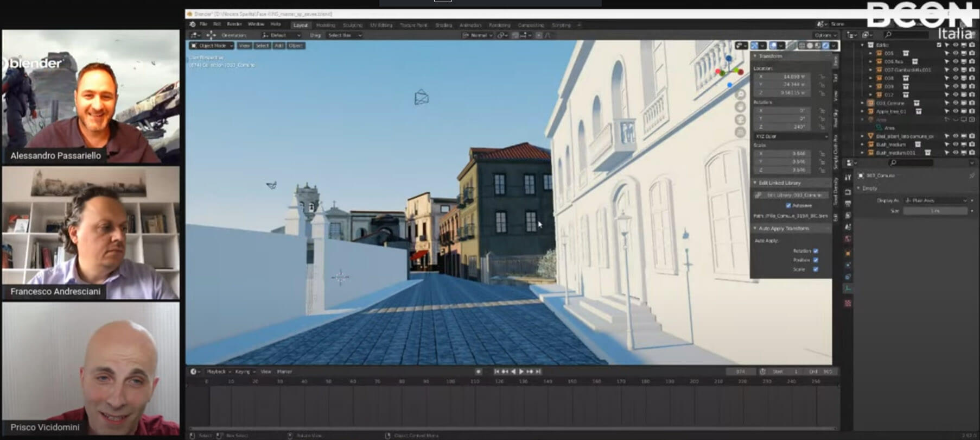Toggle the Auto Apply Rotation checkbox
This screenshot has height=440, width=980.
[816, 251]
